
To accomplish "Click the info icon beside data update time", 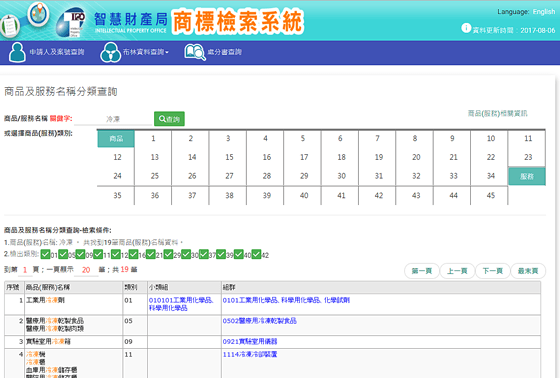I will pos(466,28).
